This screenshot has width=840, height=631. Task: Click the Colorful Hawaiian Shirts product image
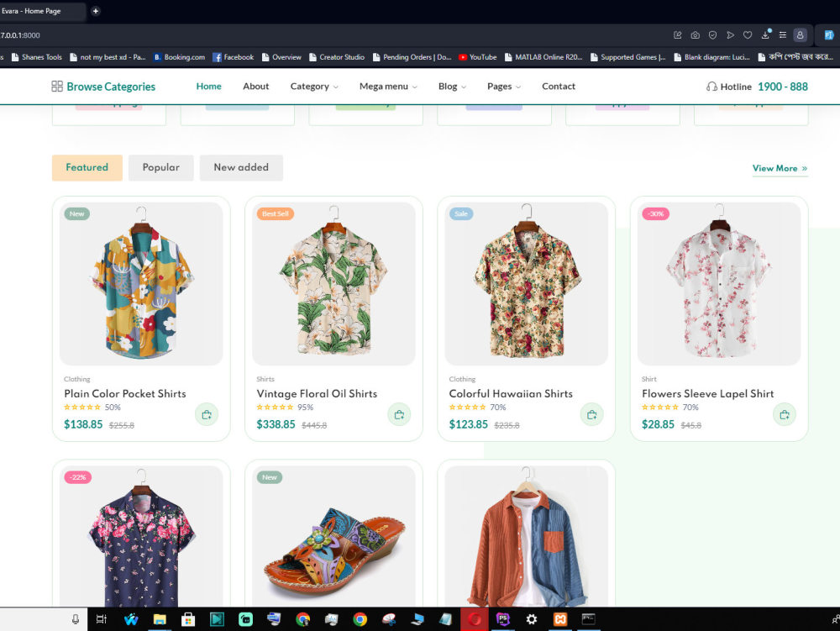coord(526,283)
